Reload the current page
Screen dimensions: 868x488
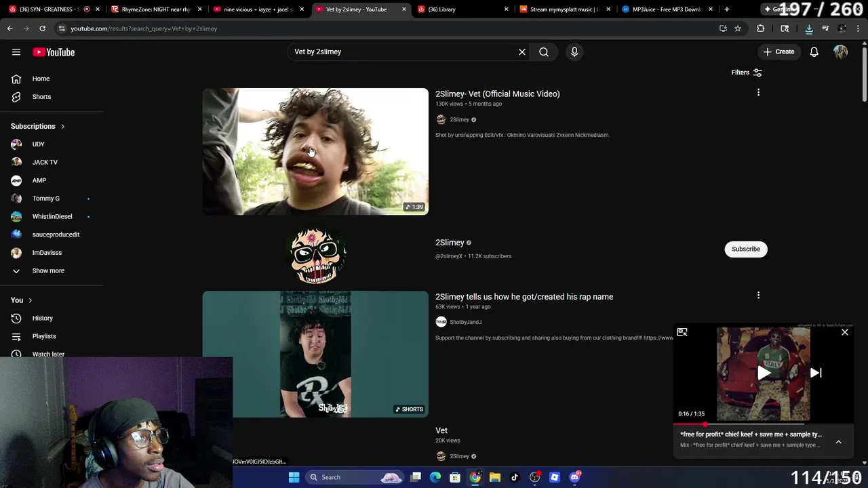coord(42,28)
